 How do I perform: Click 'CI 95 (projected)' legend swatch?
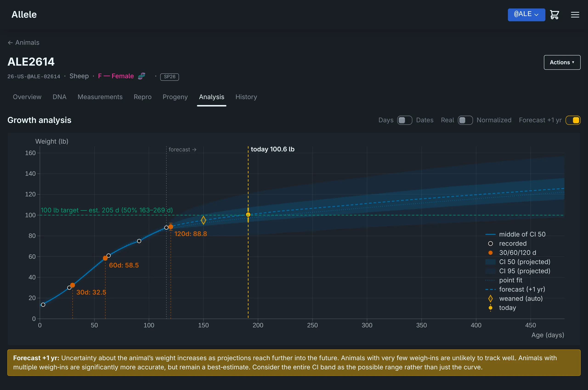tap(490, 271)
